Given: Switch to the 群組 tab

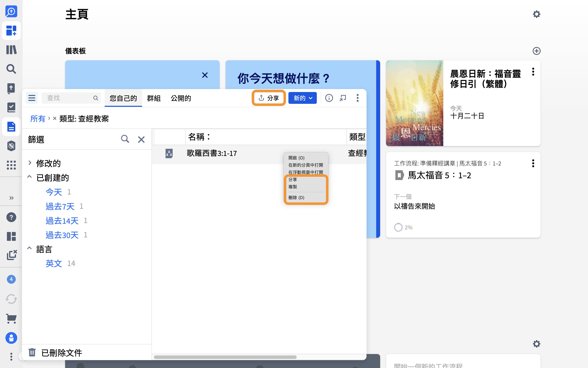Looking at the screenshot, I should 154,98.
